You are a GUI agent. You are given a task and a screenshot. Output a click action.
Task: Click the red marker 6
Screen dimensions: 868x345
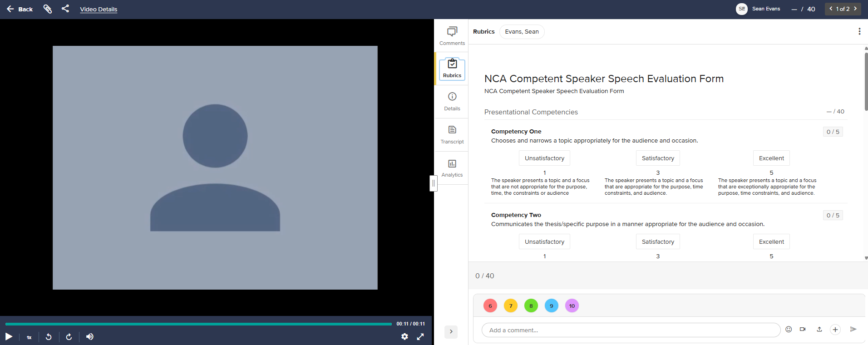point(490,306)
